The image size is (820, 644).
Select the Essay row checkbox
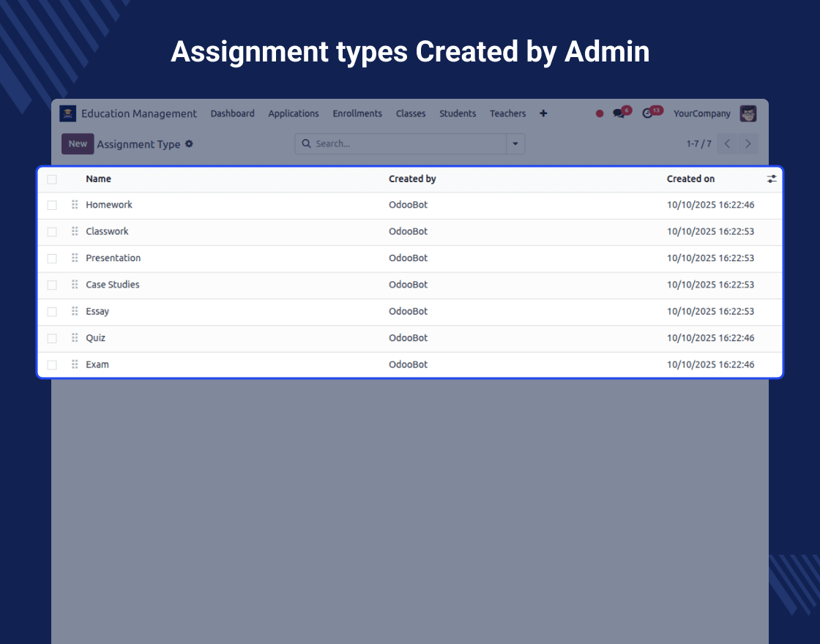tap(52, 312)
